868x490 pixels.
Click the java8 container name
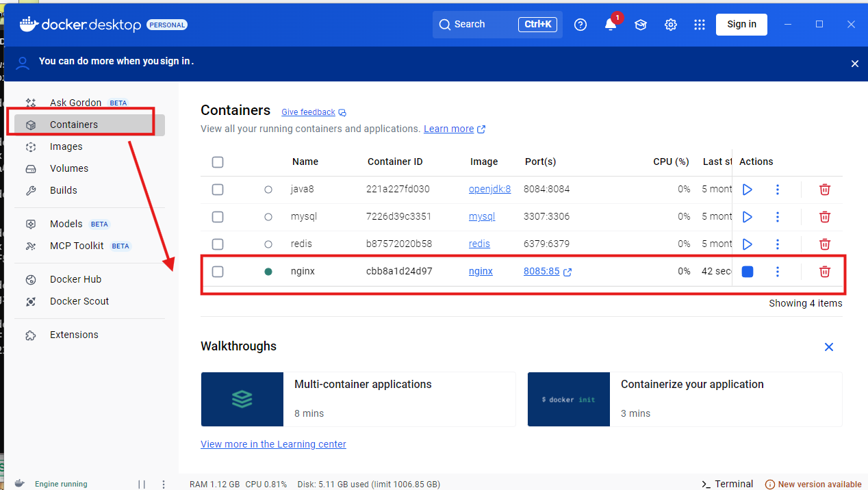click(x=303, y=190)
